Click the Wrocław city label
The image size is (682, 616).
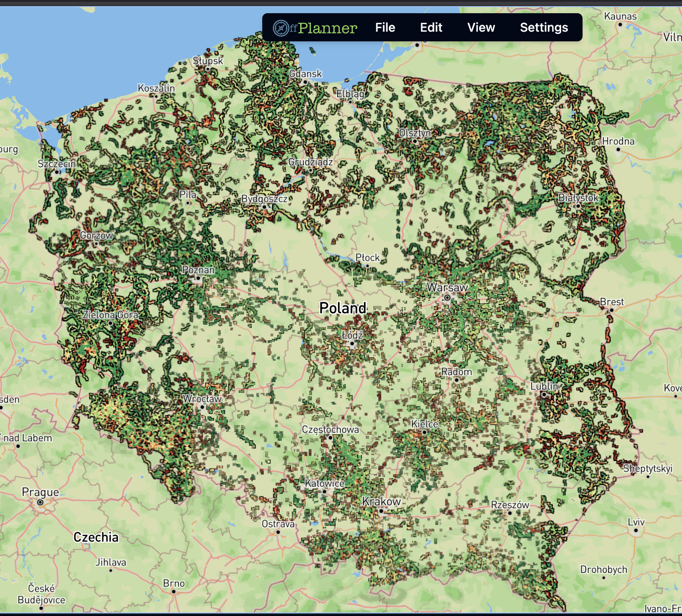[x=202, y=399]
